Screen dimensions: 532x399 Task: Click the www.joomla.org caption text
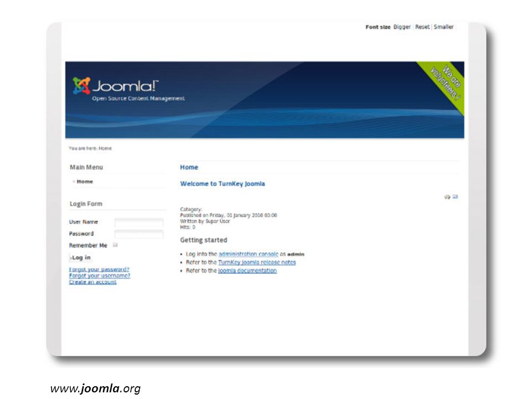pyautogui.click(x=95, y=388)
